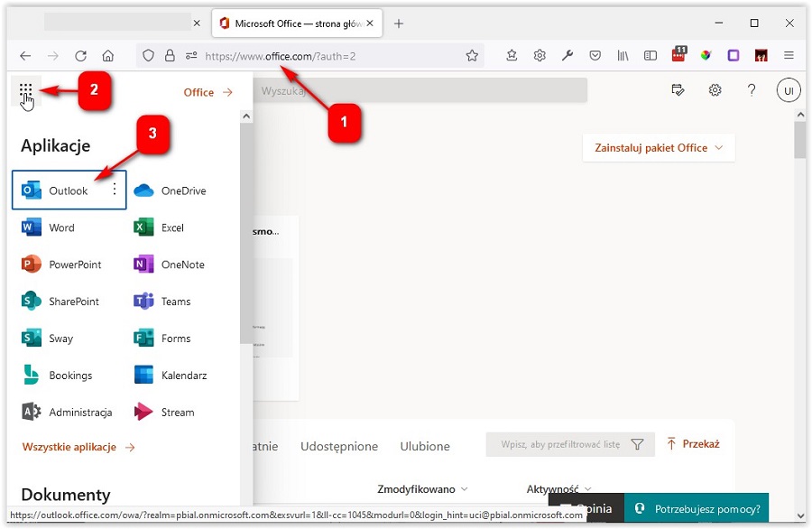Expand the Aktywność column dropdown

(558, 489)
